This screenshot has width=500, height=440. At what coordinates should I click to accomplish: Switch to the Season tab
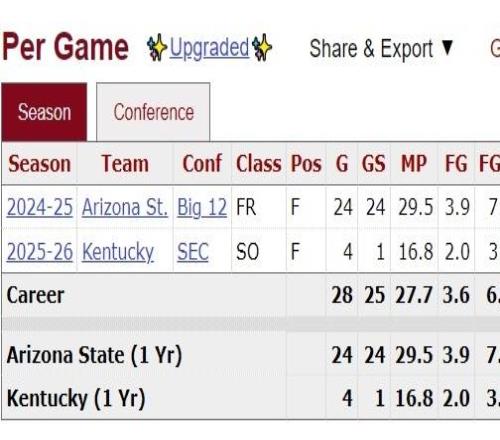pos(44,112)
